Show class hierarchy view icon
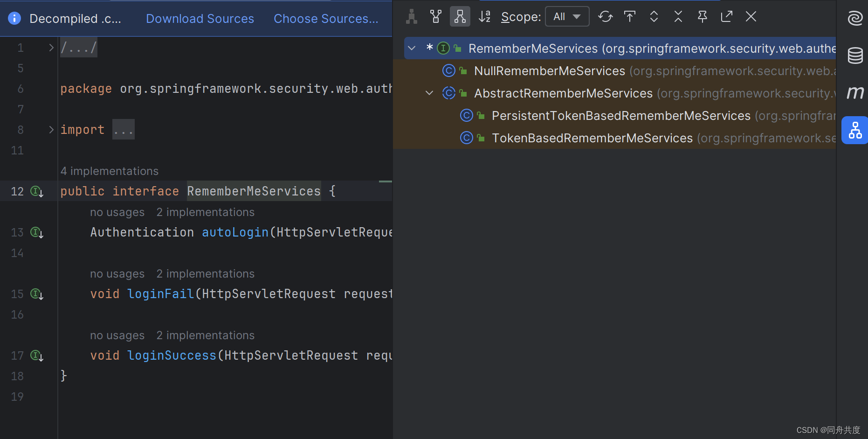868x439 pixels. 412,17
